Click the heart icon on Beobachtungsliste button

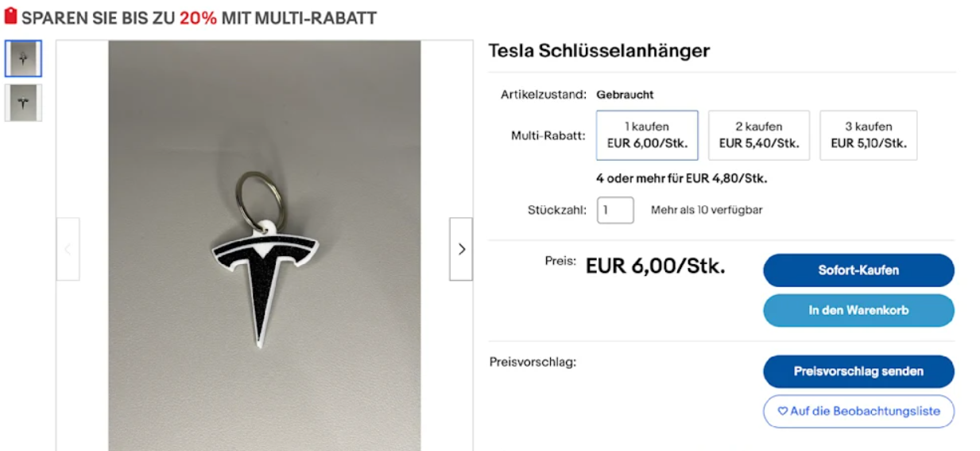pos(782,411)
